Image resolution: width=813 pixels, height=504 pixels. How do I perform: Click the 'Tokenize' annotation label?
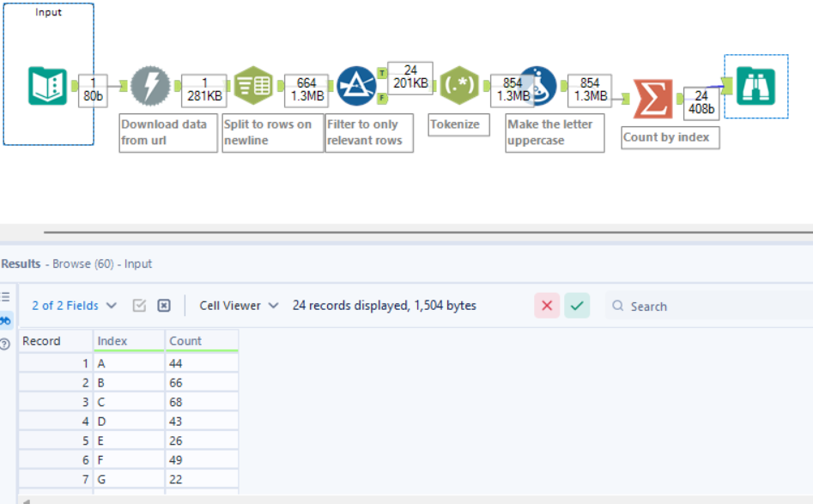pyautogui.click(x=458, y=125)
